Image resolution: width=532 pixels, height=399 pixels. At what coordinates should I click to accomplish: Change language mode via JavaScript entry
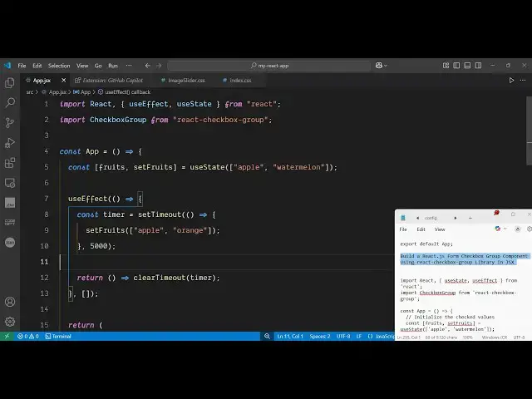tap(384, 336)
